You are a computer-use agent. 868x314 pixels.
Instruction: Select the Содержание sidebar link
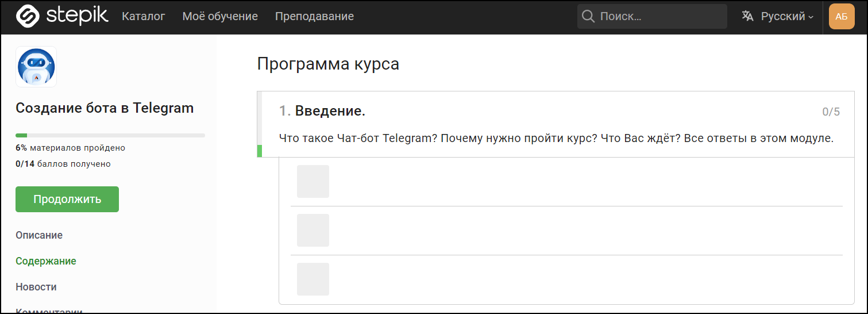pos(46,261)
